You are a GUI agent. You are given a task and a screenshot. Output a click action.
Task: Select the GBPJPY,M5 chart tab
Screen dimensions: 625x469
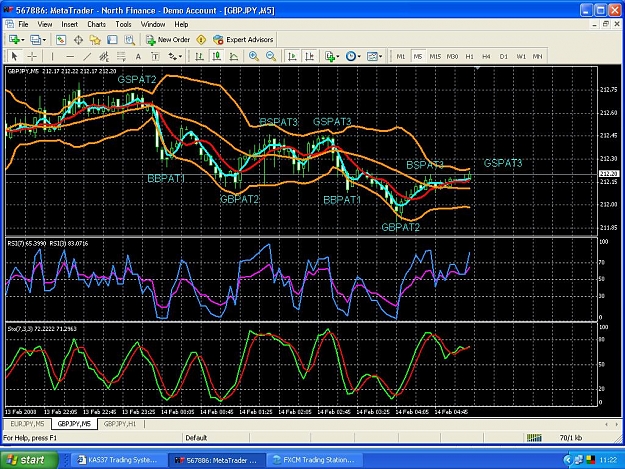coord(74,424)
